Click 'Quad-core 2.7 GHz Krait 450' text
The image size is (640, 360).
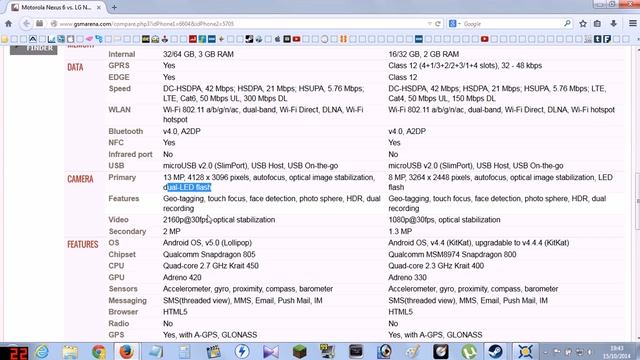tap(211, 266)
